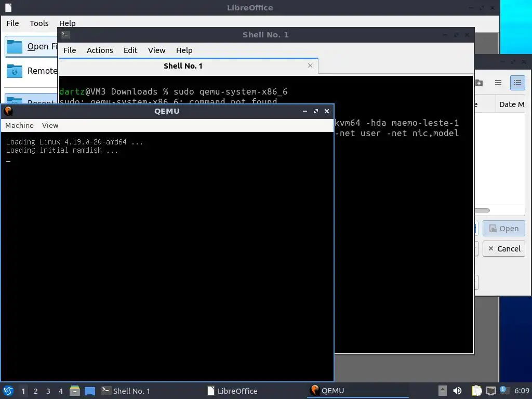Viewport: 532px width, 399px height.
Task: Open the application launcher menu icon
Action: click(x=8, y=391)
